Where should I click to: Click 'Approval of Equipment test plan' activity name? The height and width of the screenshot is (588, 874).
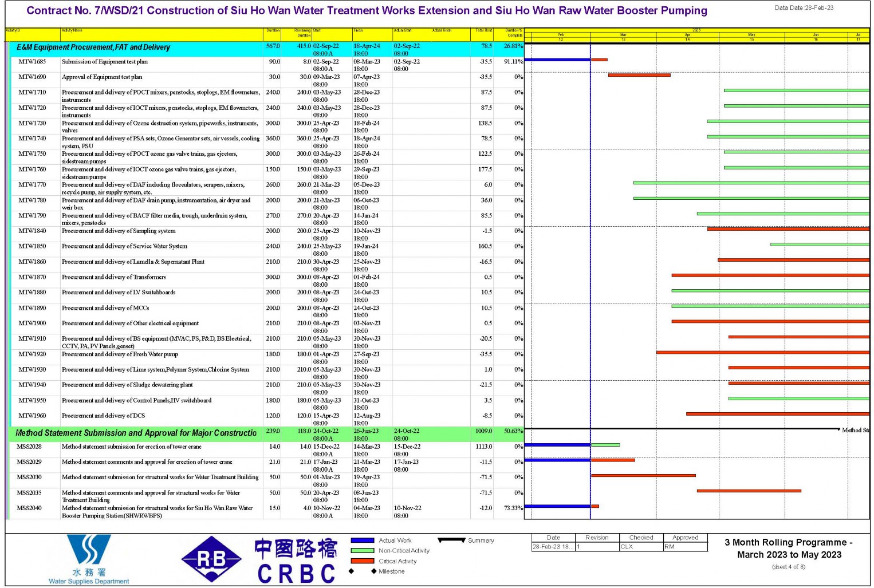tap(102, 77)
